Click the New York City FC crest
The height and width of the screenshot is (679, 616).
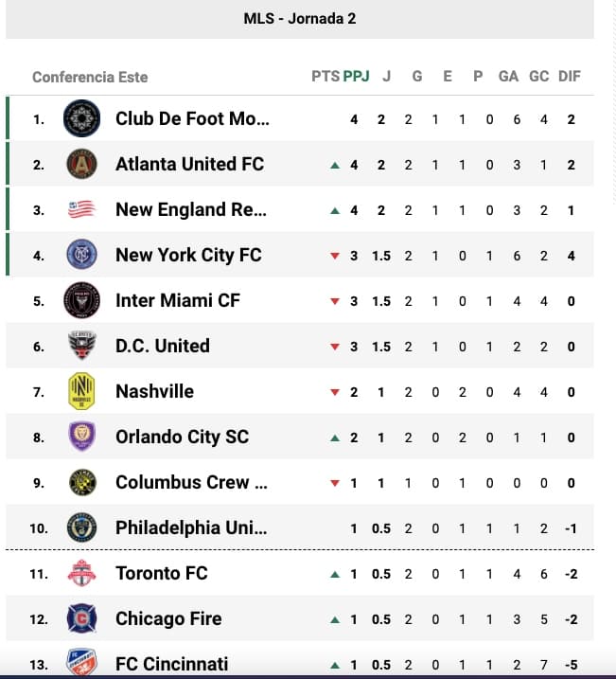(81, 255)
